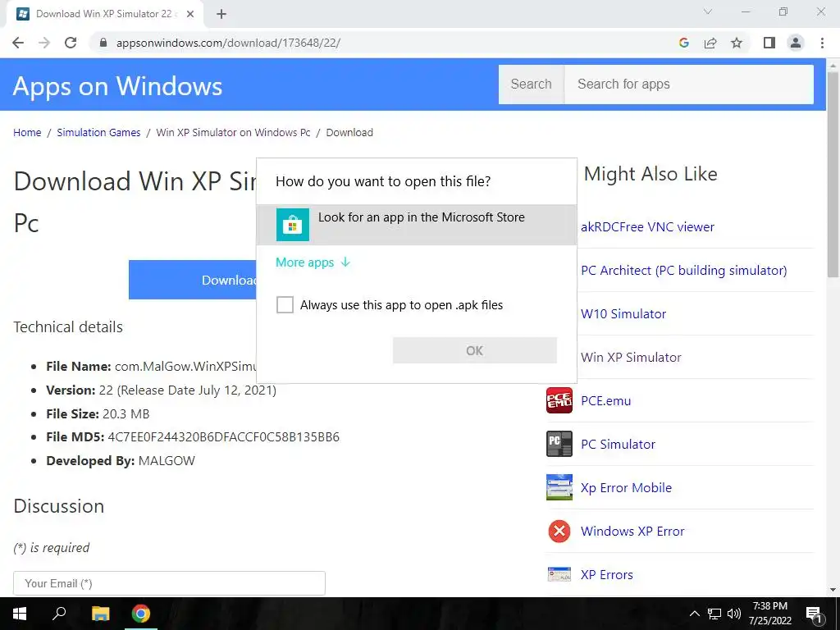The image size is (840, 630).
Task: Open Xp Error Mobile link
Action: (626, 487)
